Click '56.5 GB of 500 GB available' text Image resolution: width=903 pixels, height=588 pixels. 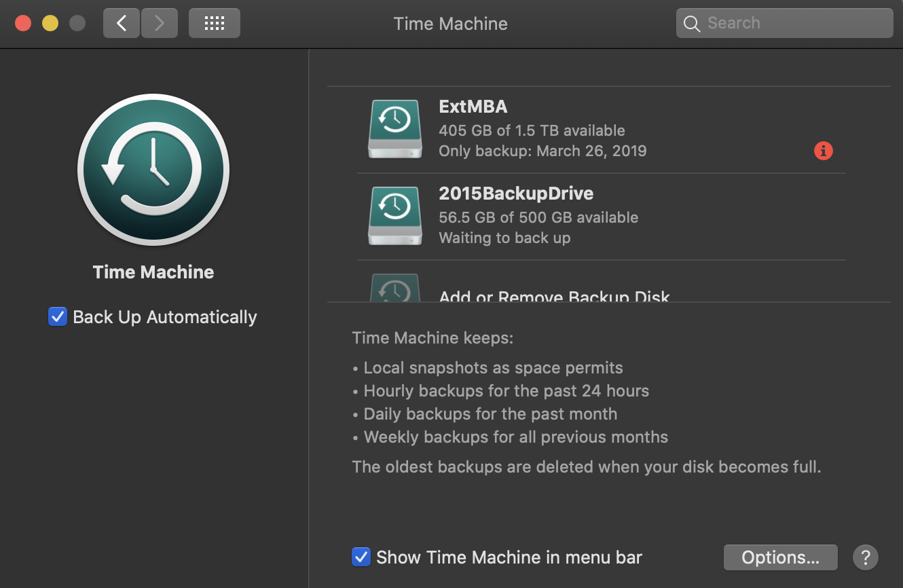(x=538, y=217)
